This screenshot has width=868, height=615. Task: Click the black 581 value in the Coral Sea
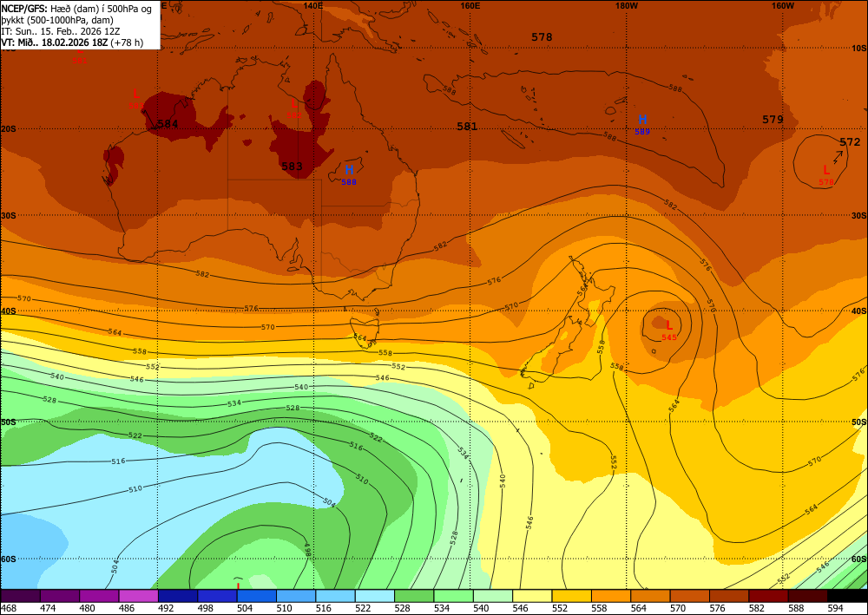[x=467, y=127]
